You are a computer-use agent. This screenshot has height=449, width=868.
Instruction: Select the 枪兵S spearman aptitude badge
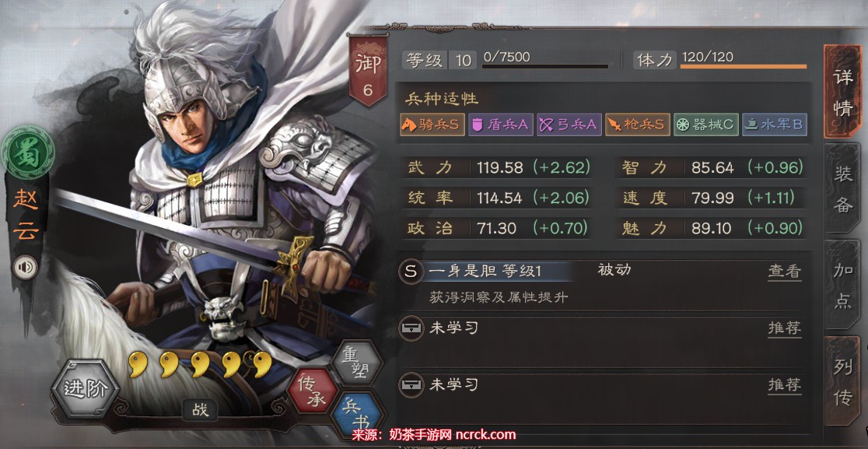pyautogui.click(x=638, y=125)
